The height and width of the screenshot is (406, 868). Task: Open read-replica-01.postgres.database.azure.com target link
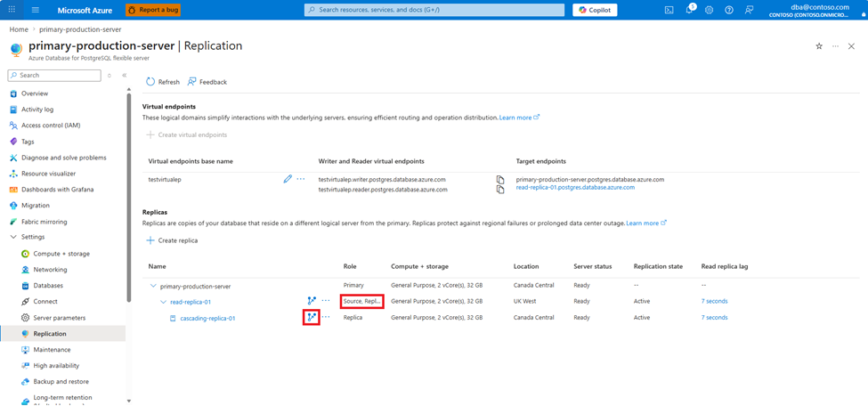click(575, 188)
